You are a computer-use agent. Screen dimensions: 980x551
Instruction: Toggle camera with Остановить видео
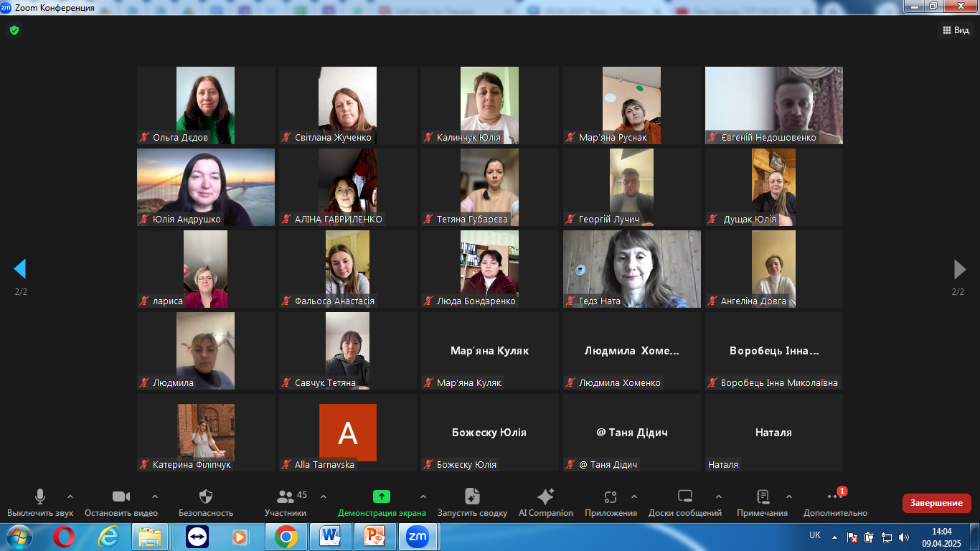[121, 497]
